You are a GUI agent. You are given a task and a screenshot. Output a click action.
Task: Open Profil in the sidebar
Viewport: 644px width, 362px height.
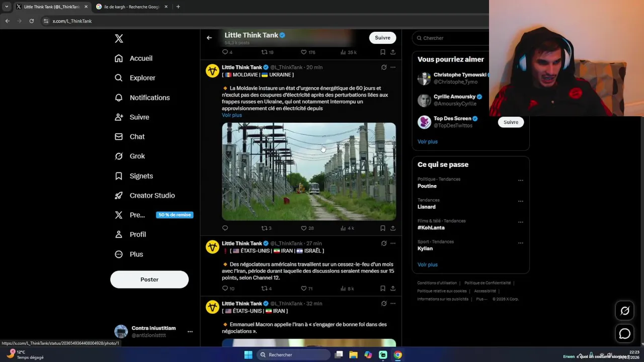(130, 234)
